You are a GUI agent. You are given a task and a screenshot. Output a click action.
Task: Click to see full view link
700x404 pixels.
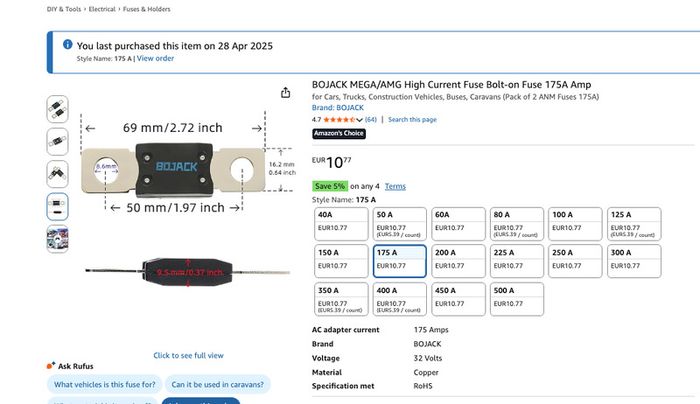[x=188, y=355]
